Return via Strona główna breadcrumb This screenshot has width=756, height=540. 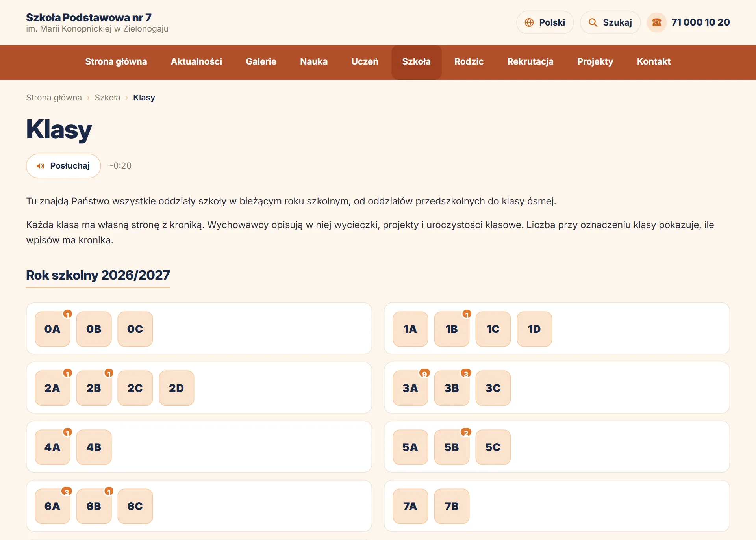(54, 98)
